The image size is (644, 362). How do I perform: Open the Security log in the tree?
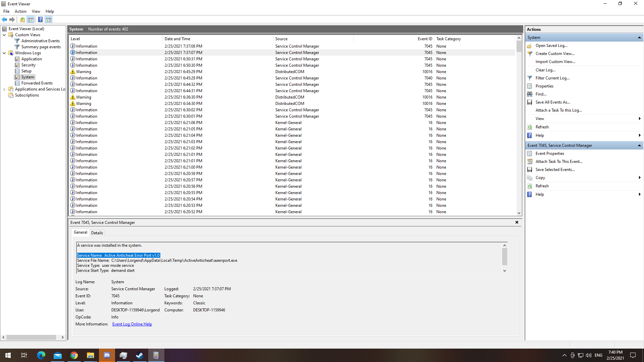pos(28,65)
